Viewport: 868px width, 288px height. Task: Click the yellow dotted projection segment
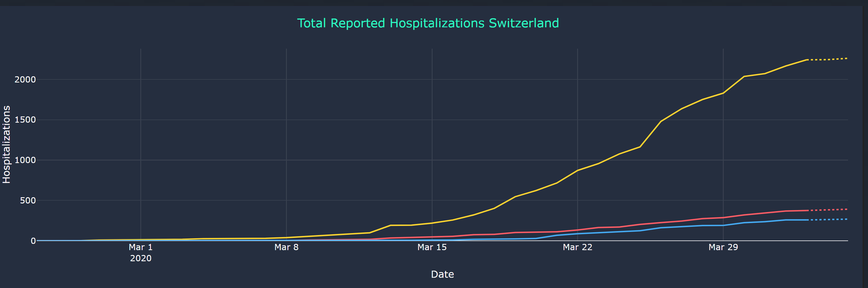pyautogui.click(x=827, y=59)
